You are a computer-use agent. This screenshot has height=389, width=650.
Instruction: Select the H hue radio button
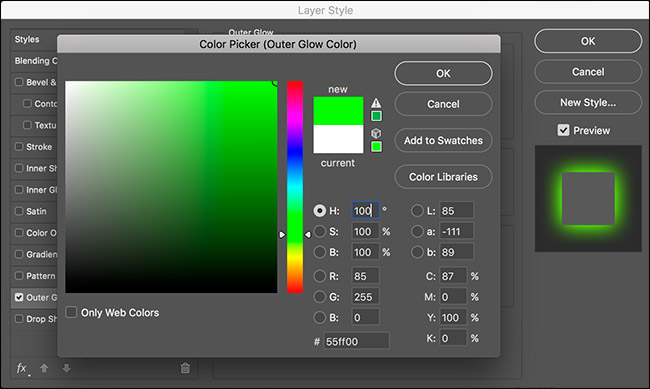pos(320,211)
